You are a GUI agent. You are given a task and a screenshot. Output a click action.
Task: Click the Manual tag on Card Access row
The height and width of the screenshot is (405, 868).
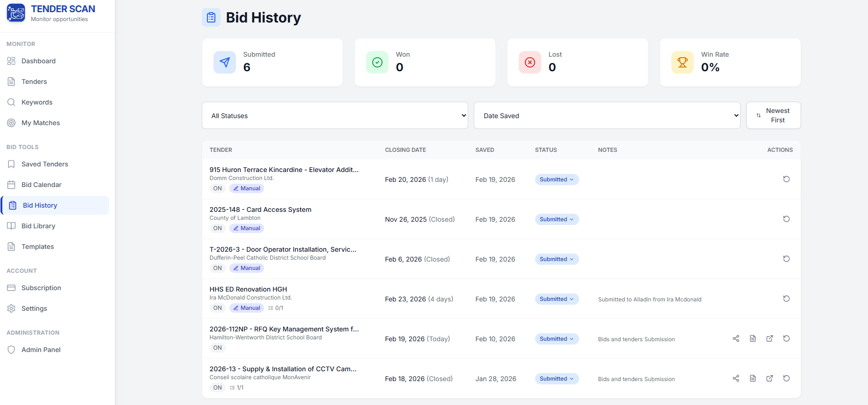pos(247,228)
